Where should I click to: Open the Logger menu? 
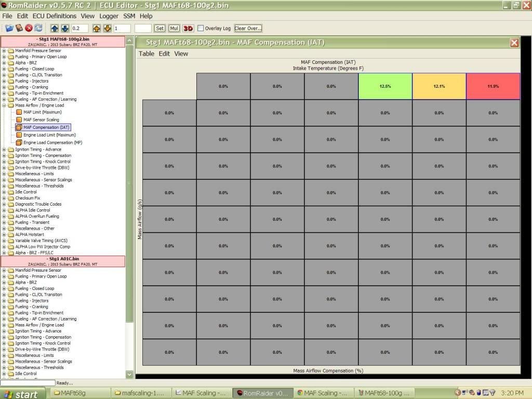109,16
